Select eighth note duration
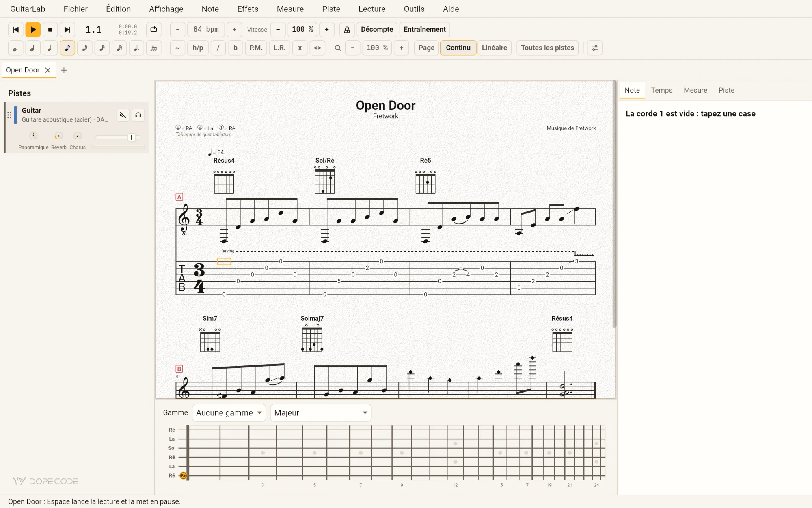This screenshot has height=508, width=812. 67,48
